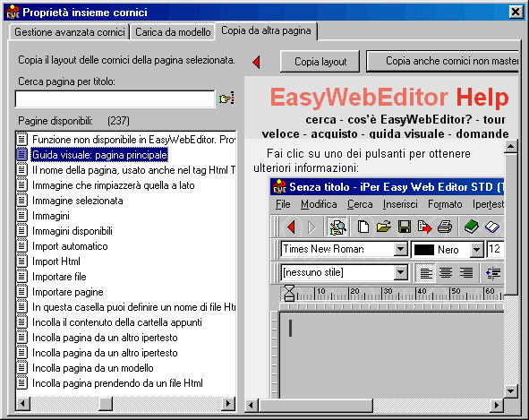
Task: Click the export page with red arrow icon
Action: click(x=424, y=227)
